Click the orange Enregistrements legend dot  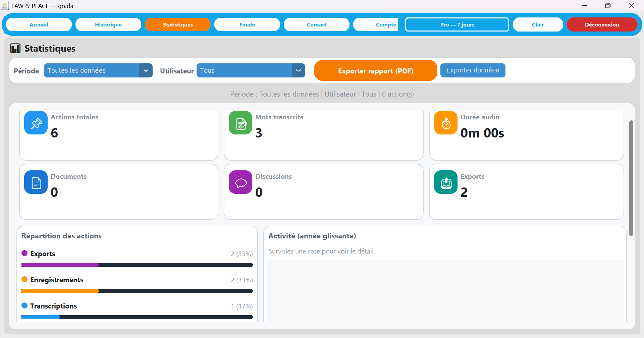(24, 279)
